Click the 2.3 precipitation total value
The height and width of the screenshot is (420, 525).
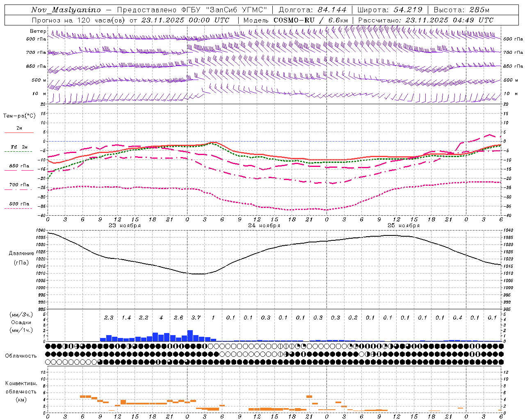(x=109, y=317)
